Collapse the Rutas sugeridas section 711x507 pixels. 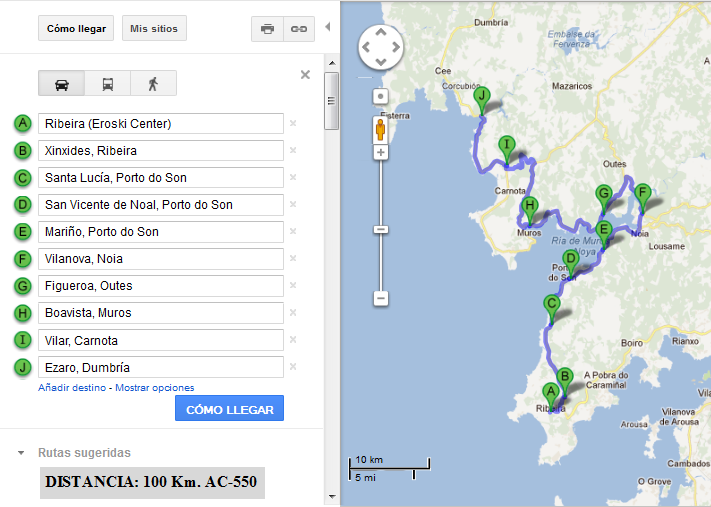[x=21, y=453]
